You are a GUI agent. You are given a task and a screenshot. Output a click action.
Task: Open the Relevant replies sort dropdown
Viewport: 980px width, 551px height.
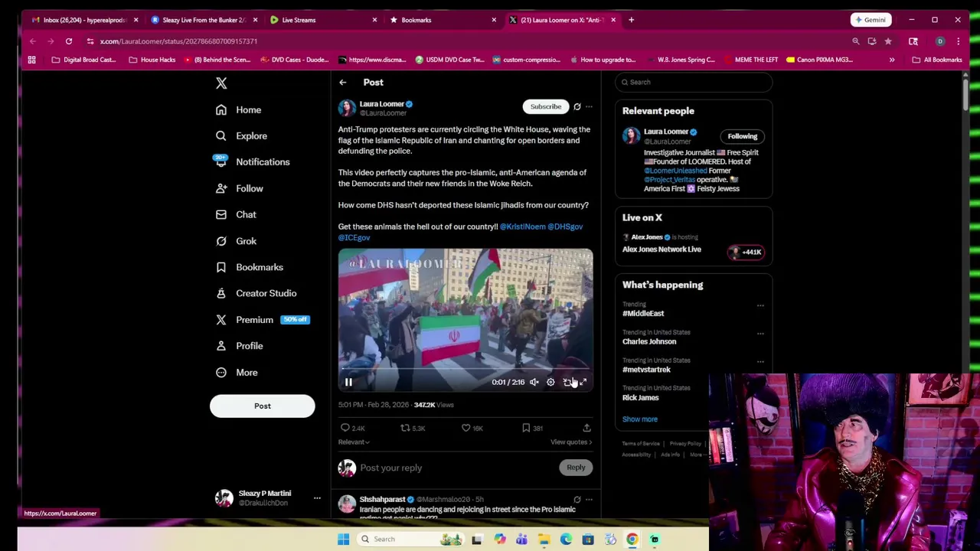click(x=354, y=442)
